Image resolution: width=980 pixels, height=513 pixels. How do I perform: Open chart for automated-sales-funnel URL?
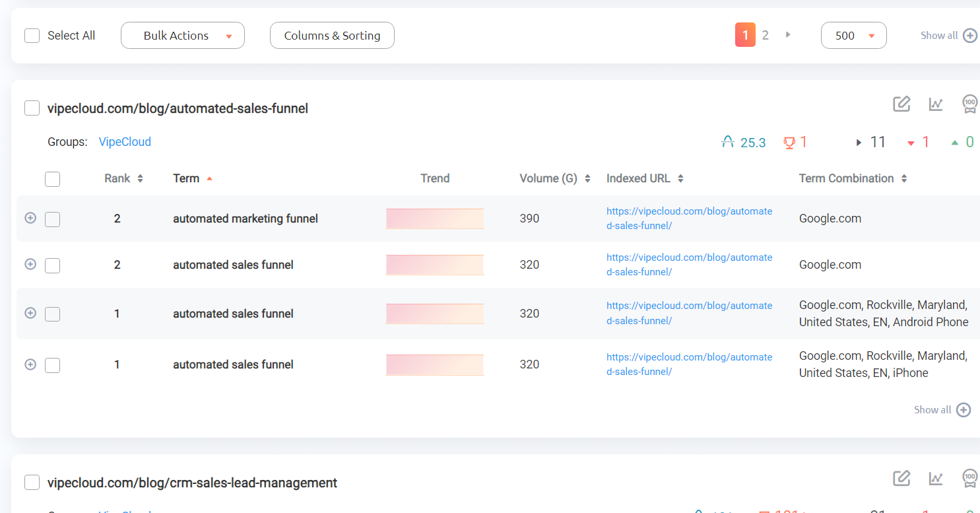pyautogui.click(x=936, y=104)
